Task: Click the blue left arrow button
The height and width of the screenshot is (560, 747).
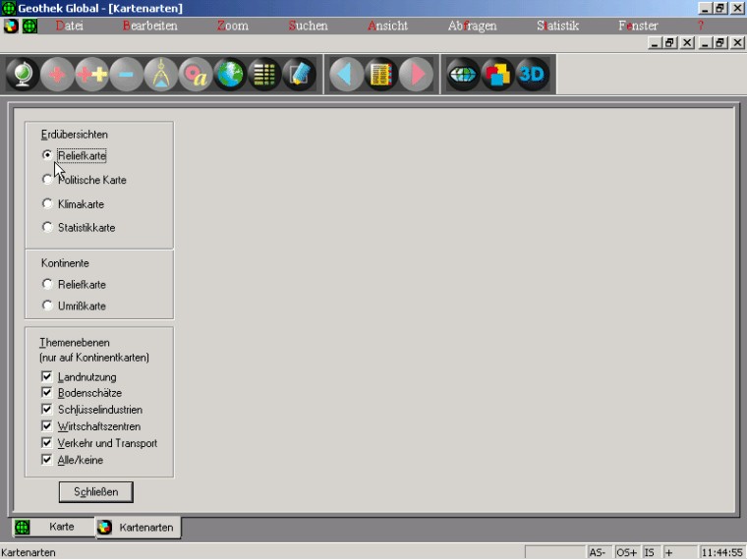Action: 346,76
